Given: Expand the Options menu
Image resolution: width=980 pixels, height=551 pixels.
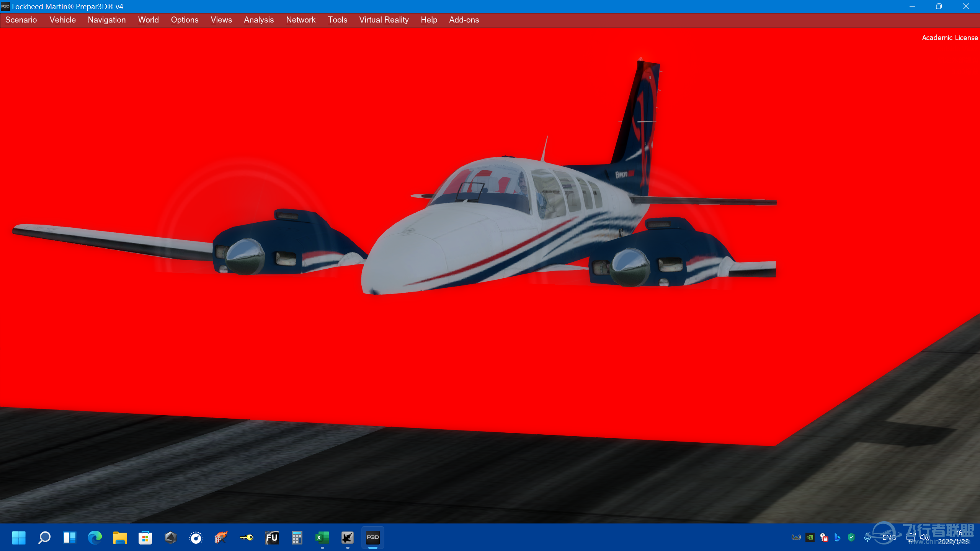Looking at the screenshot, I should [185, 20].
